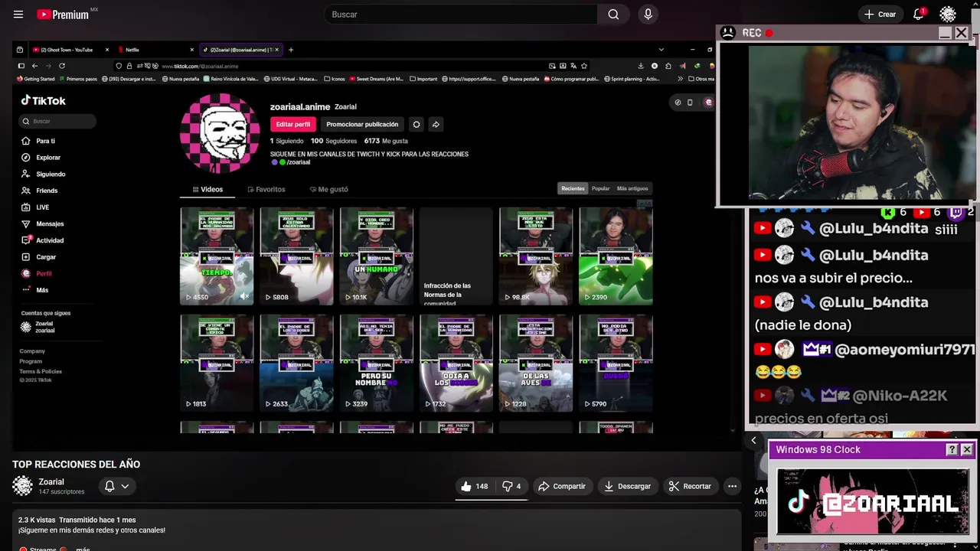The width and height of the screenshot is (980, 551).
Task: Open TikTok Perfil page
Action: click(44, 274)
